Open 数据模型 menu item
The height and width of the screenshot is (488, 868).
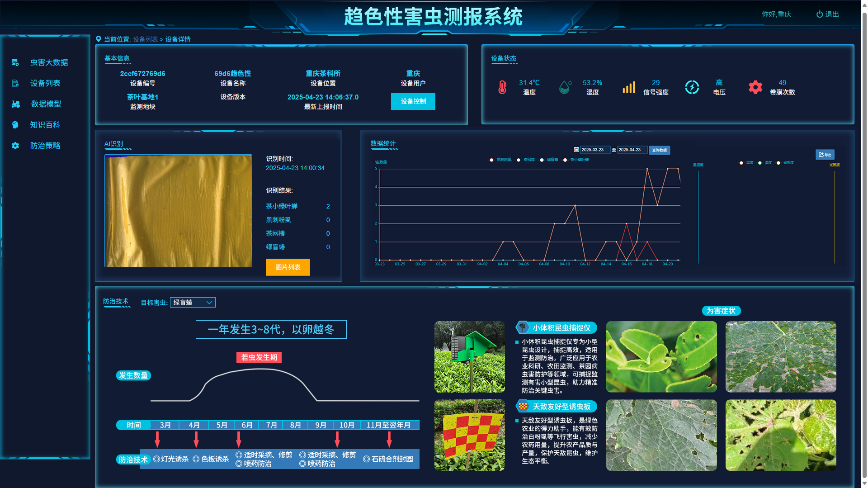tap(46, 104)
